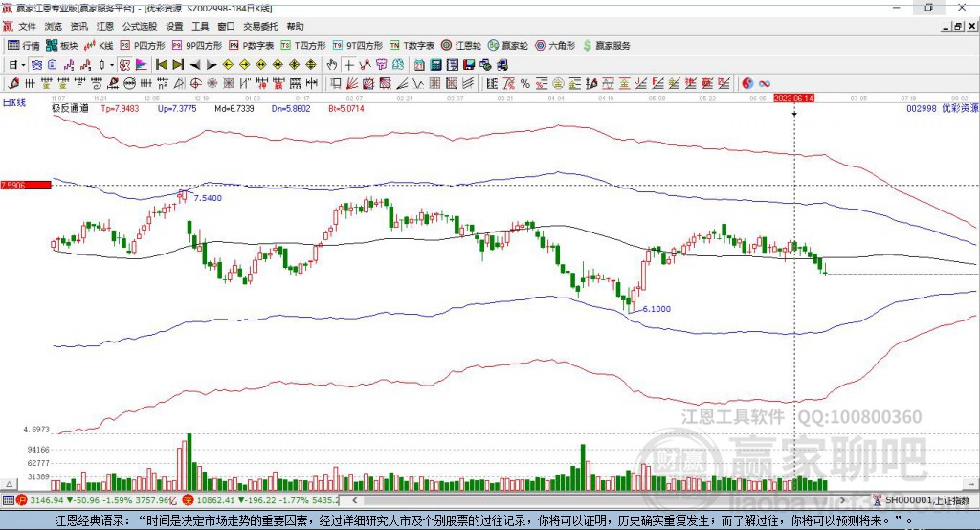Viewport: 980px width, 530px height.
Task: Click the 6.1000 low price label
Action: pyautogui.click(x=657, y=309)
